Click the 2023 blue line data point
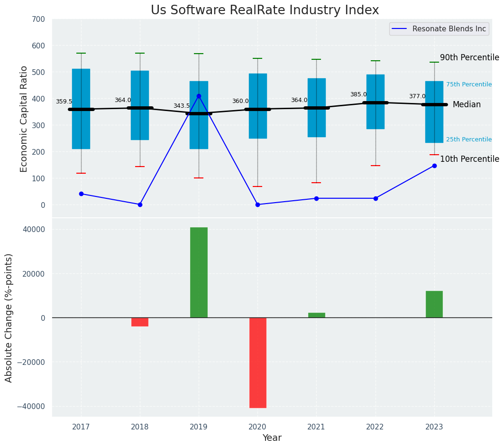 point(434,166)
